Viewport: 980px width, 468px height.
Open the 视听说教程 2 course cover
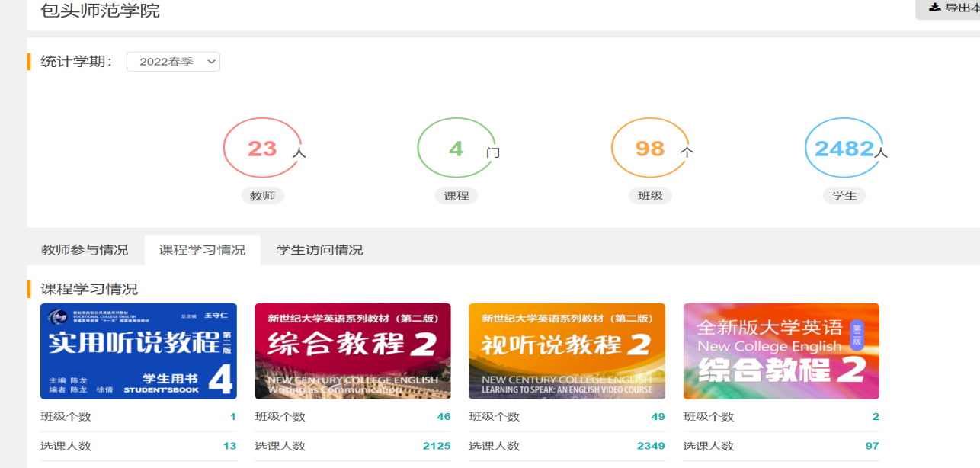(567, 351)
